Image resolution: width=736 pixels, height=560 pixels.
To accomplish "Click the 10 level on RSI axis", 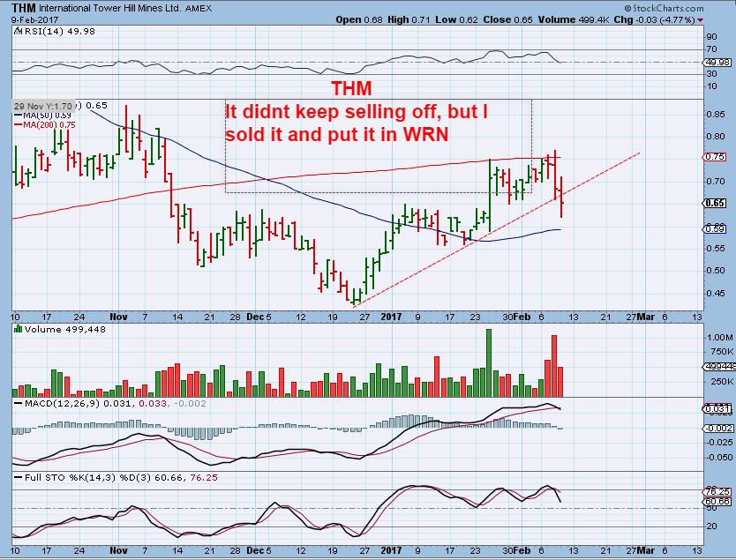I will (711, 86).
